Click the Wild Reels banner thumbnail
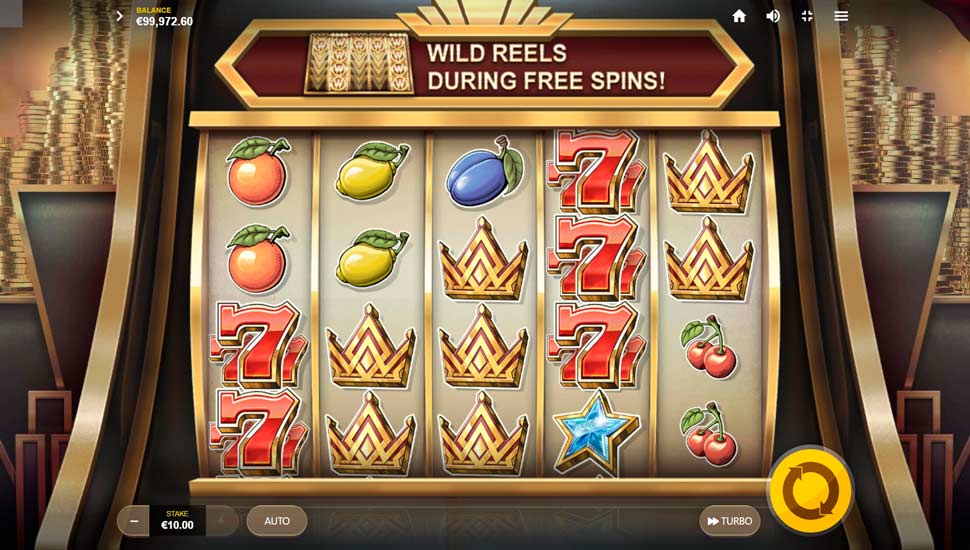The height and width of the screenshot is (550, 970). pyautogui.click(x=359, y=64)
